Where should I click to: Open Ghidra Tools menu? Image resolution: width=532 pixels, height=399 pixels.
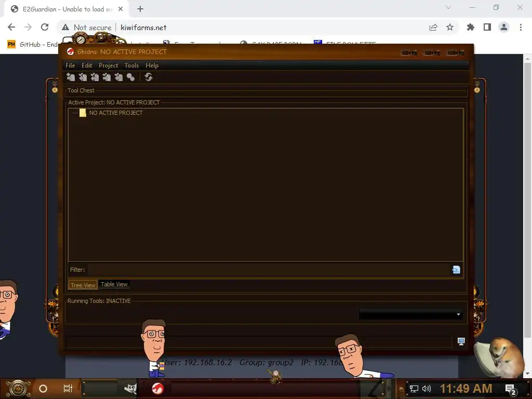pos(131,65)
